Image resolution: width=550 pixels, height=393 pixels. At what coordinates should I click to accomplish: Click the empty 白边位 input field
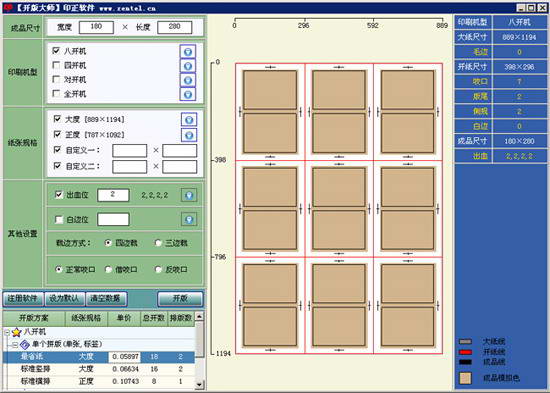tap(113, 220)
